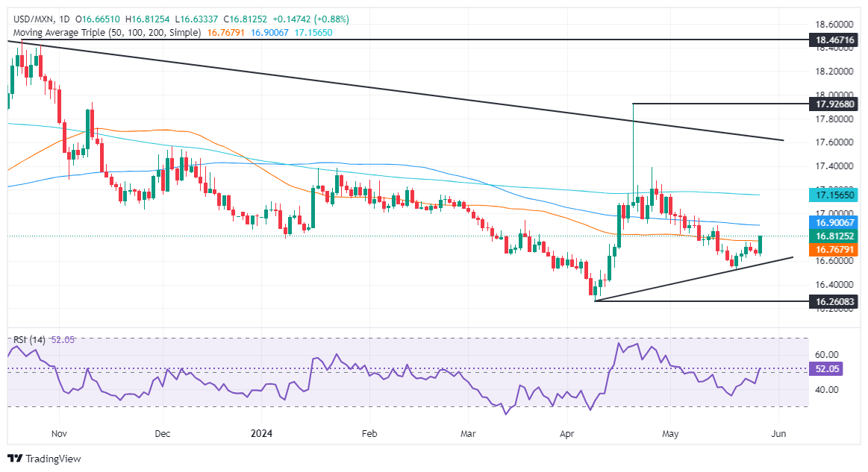Image resolution: width=868 pixels, height=472 pixels.
Task: Click the blue 16.90067 legend value
Action: [269, 33]
